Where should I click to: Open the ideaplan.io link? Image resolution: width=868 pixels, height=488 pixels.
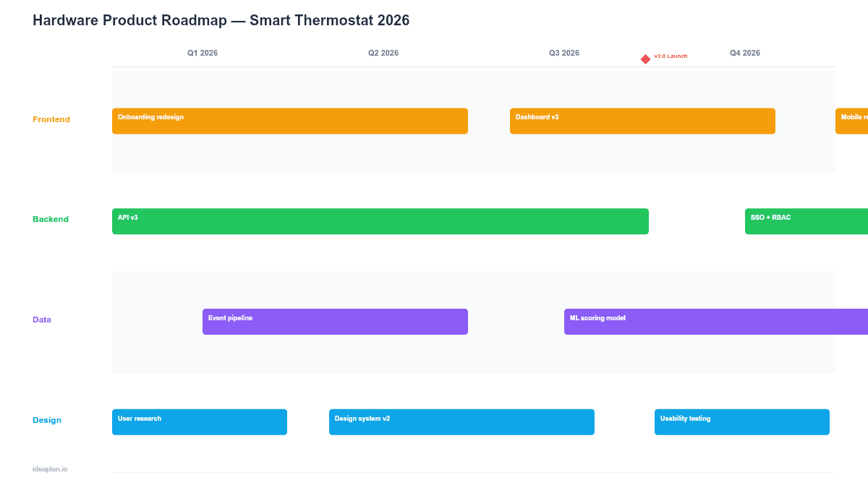pyautogui.click(x=49, y=468)
